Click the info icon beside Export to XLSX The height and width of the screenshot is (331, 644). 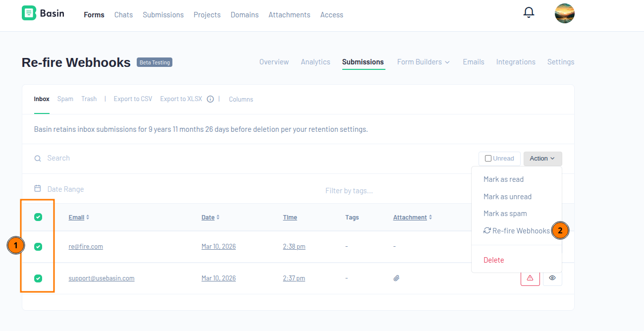pos(210,99)
